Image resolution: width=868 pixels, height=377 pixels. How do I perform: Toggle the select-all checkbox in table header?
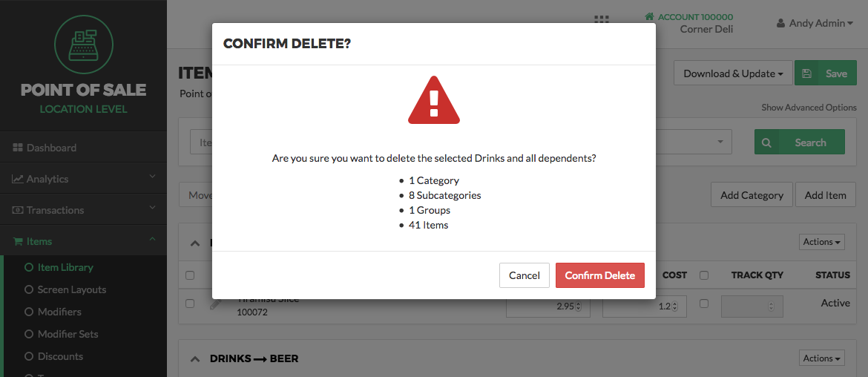click(x=190, y=275)
